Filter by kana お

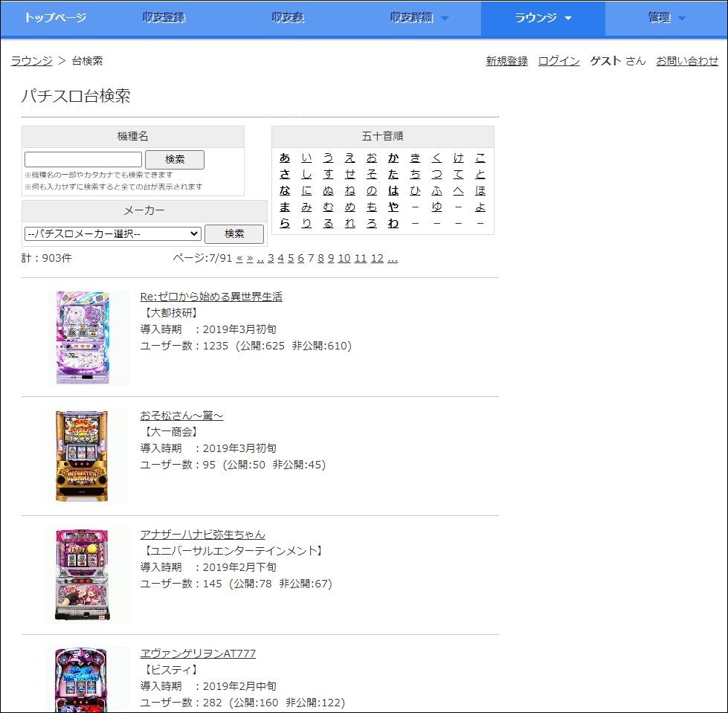(x=371, y=158)
